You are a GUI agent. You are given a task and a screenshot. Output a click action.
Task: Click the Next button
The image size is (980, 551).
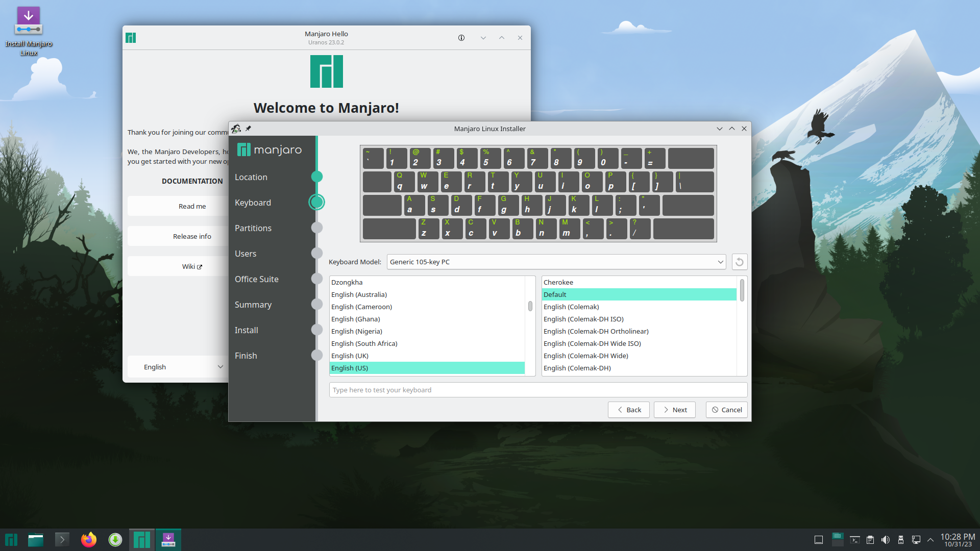tap(674, 410)
